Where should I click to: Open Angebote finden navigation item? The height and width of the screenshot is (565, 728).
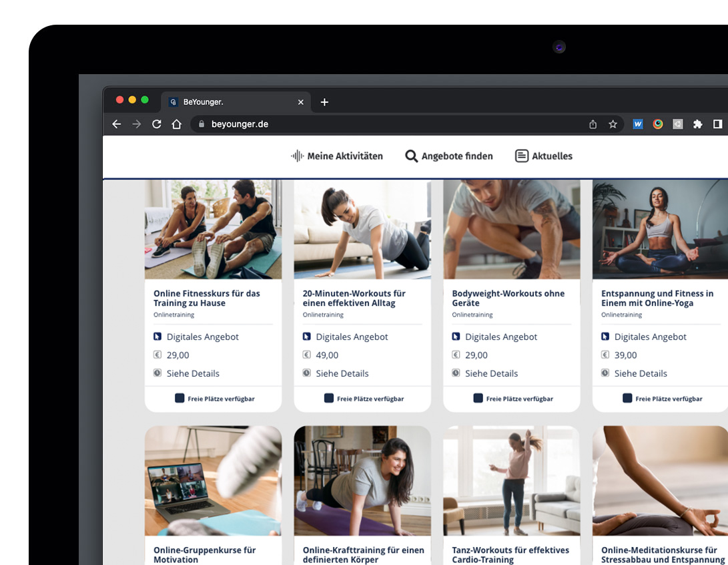[449, 156]
